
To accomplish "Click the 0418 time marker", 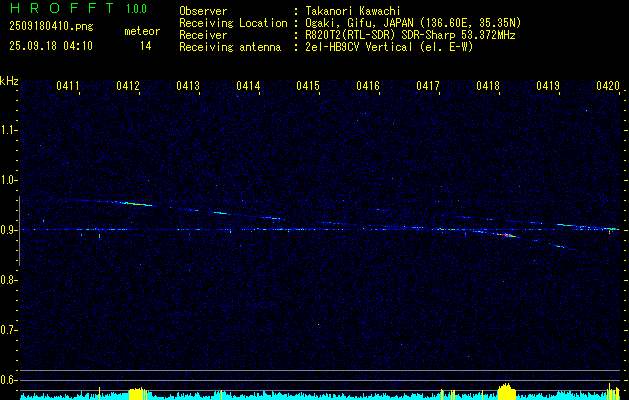I will coord(488,85).
